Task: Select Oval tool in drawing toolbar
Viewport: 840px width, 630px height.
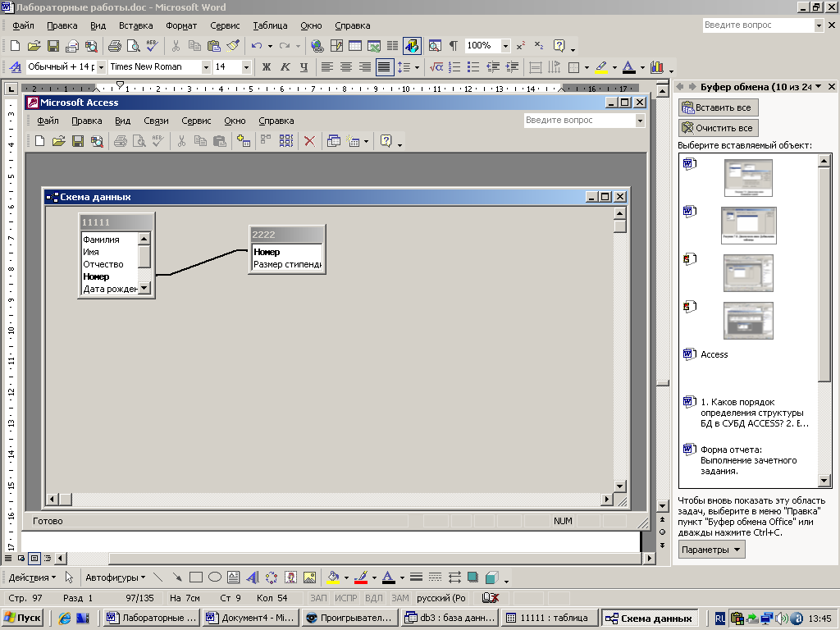Action: tap(215, 577)
